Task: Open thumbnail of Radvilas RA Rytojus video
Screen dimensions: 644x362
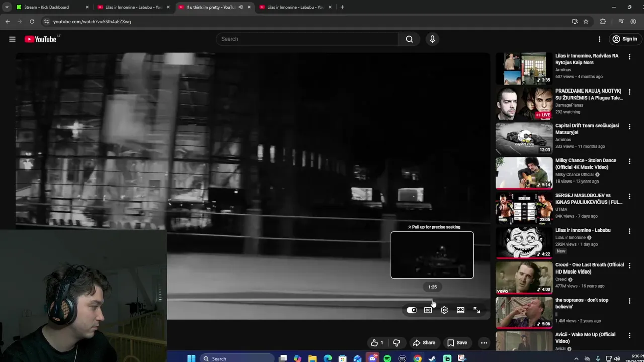Action: coord(524,68)
